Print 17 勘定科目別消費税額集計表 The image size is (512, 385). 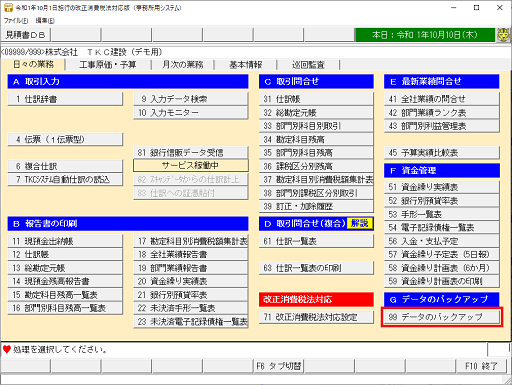(x=191, y=241)
